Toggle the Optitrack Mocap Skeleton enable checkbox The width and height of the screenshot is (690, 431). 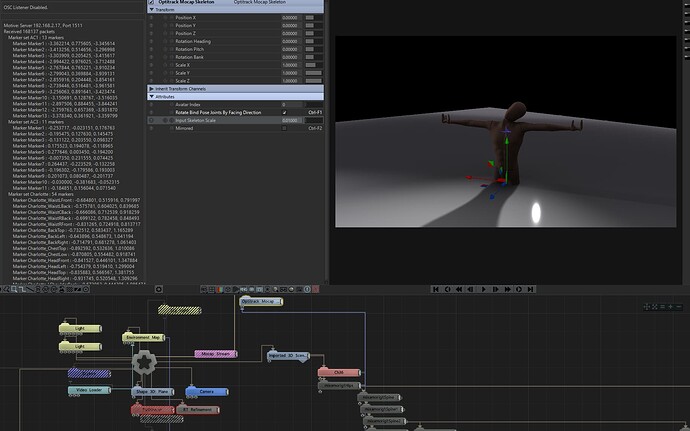click(151, 2)
